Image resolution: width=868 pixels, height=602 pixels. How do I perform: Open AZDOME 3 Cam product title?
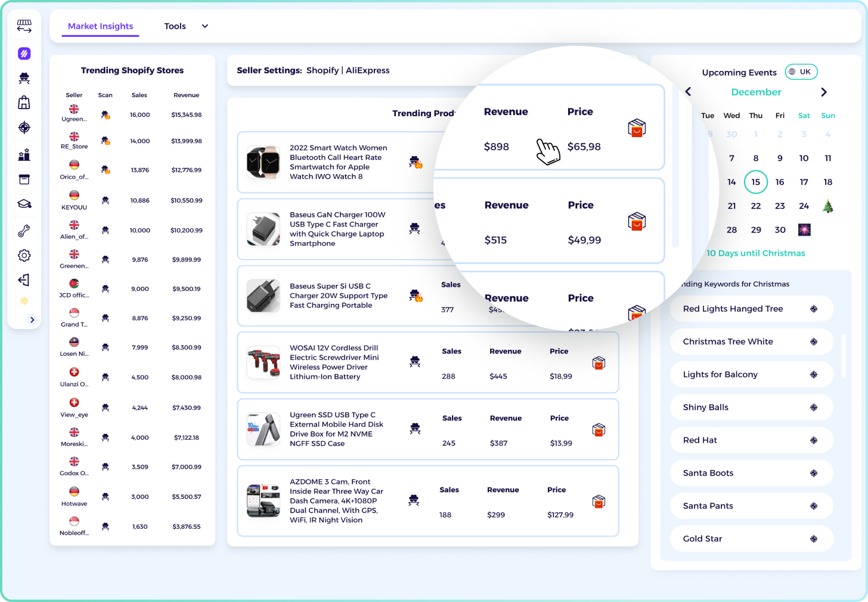pyautogui.click(x=336, y=501)
